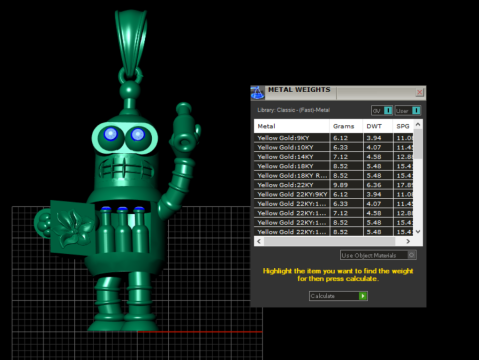480x360 pixels.
Task: Click the robot's waving bottle hand in viewport
Action: click(184, 128)
